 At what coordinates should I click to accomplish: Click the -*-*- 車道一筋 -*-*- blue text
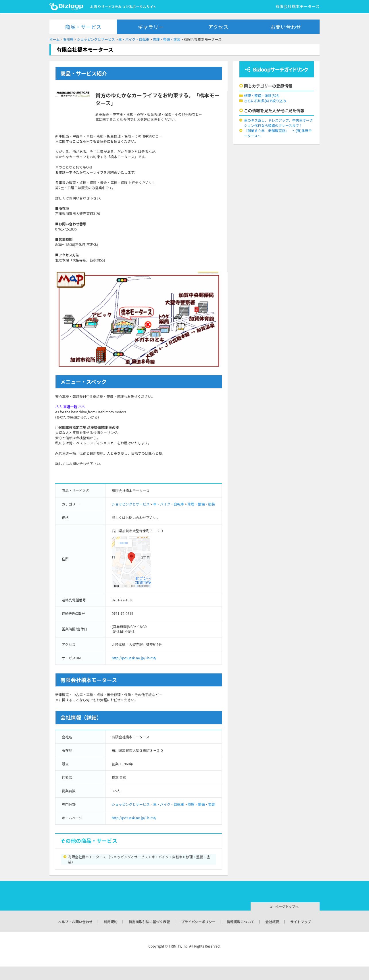coord(70,407)
